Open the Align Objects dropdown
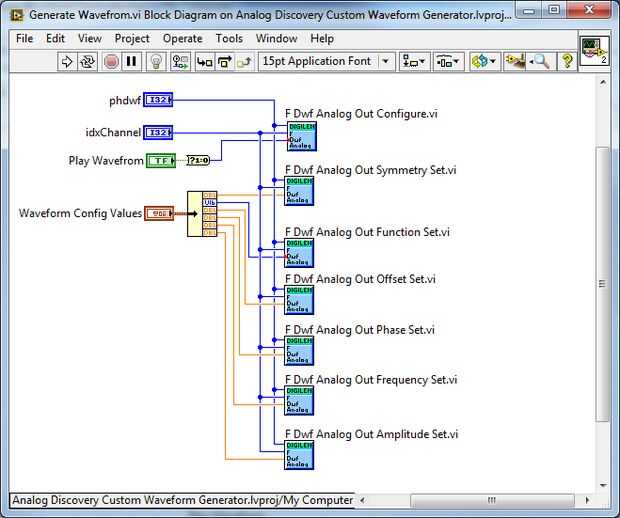 (414, 62)
